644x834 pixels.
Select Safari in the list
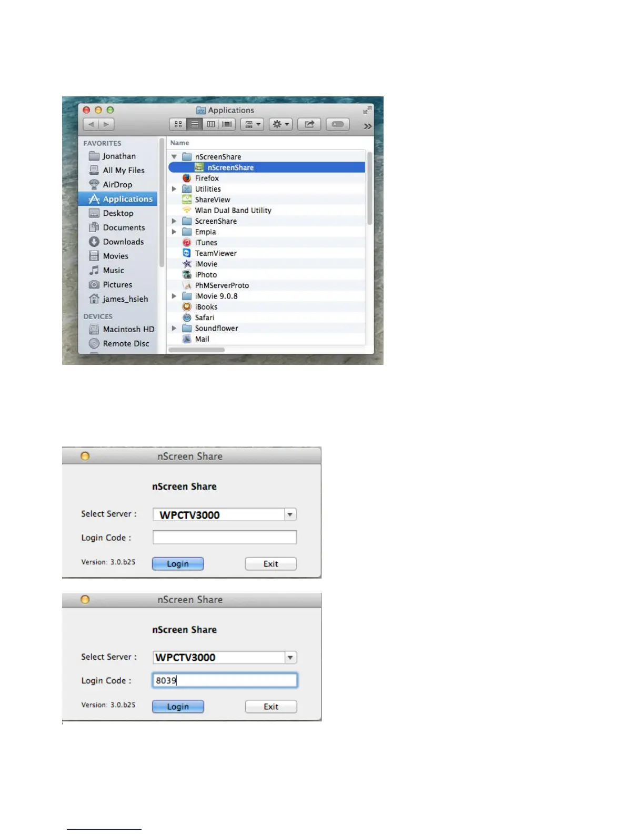pos(267,317)
